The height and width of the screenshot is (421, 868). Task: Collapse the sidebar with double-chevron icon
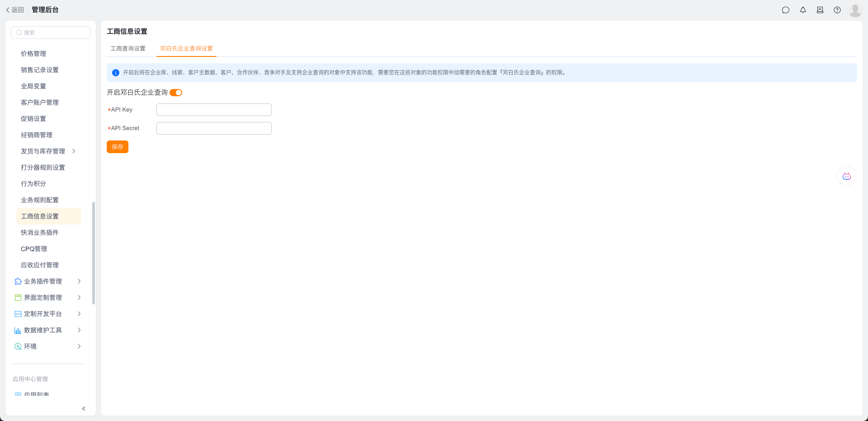pyautogui.click(x=84, y=408)
